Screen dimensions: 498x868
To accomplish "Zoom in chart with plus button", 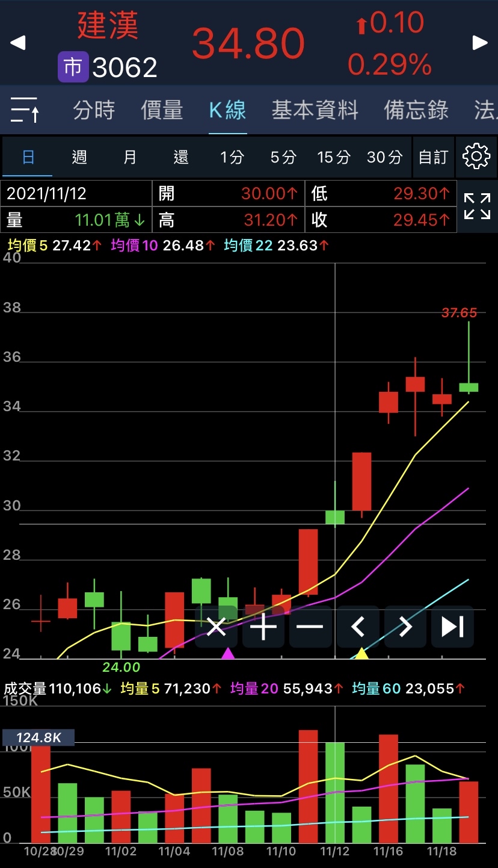I will (263, 627).
